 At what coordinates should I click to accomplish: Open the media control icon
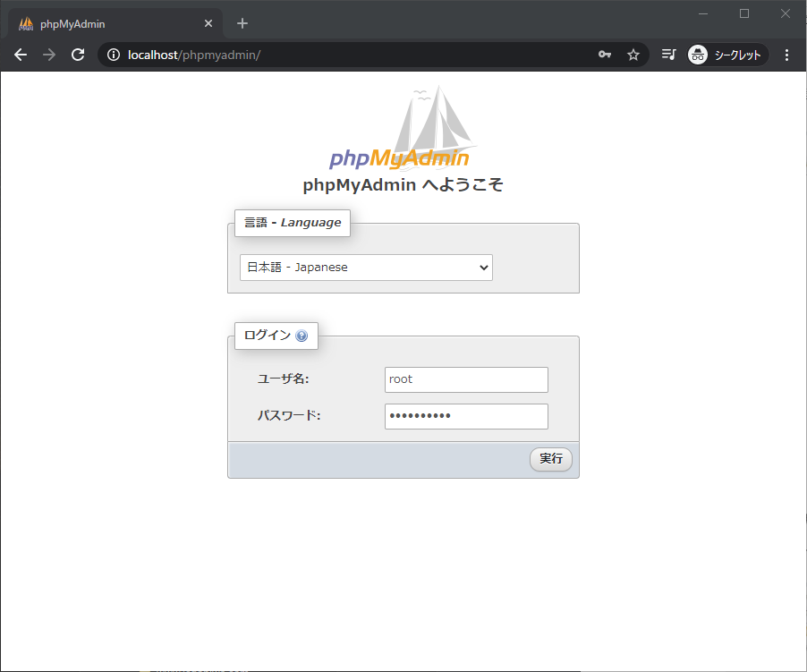coord(668,55)
